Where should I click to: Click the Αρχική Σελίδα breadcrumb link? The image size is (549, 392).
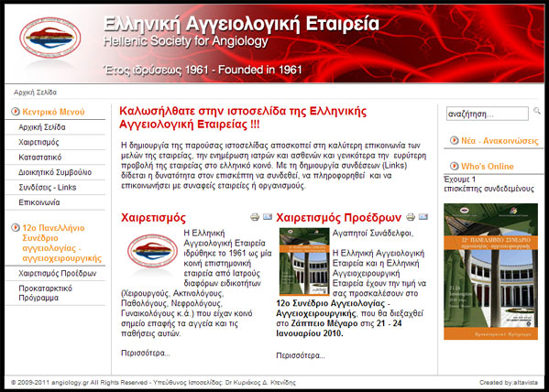[x=35, y=93]
